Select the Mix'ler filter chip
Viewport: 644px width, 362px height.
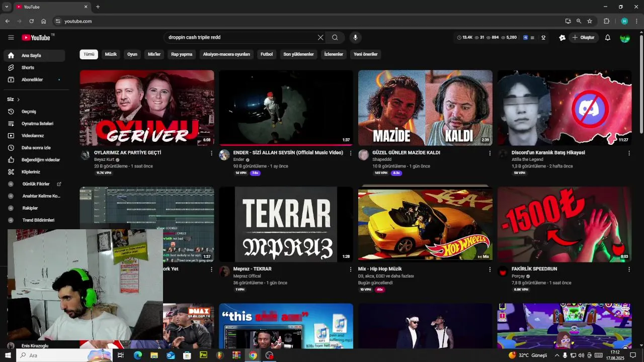coord(154,54)
